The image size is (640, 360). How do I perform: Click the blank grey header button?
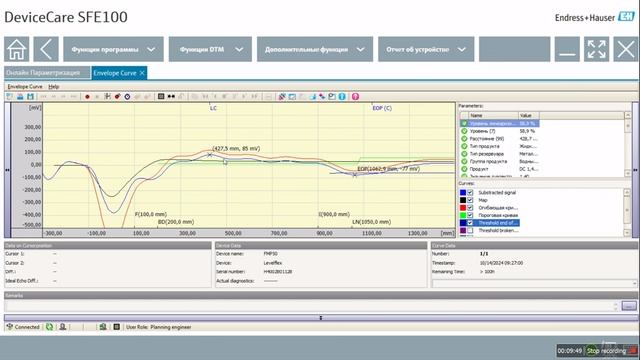pyautogui.click(x=514, y=49)
